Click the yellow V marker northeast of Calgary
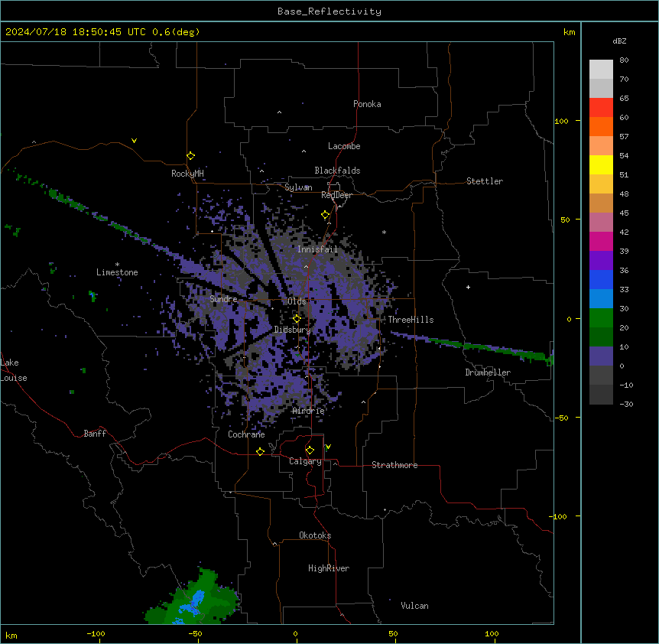The image size is (659, 644). tap(328, 447)
